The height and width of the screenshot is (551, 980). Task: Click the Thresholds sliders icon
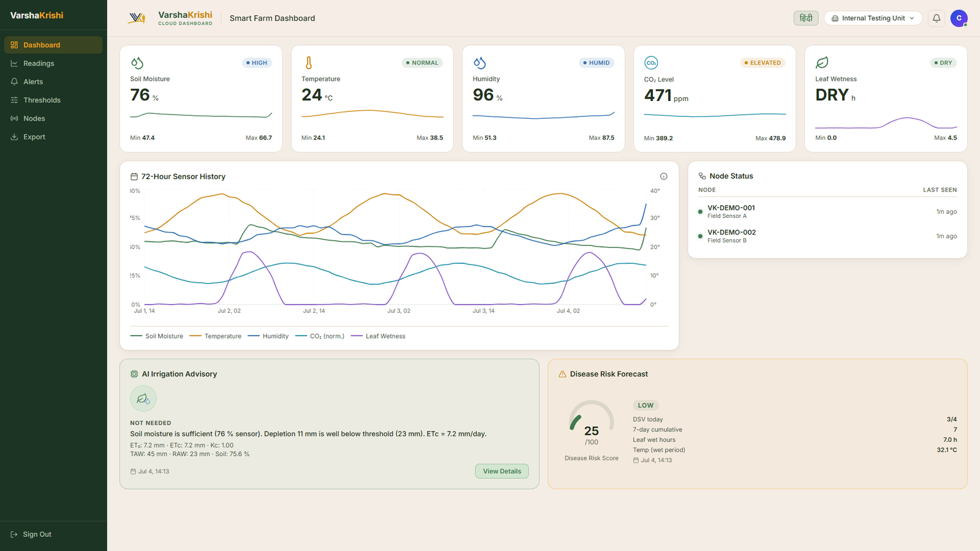[x=14, y=100]
